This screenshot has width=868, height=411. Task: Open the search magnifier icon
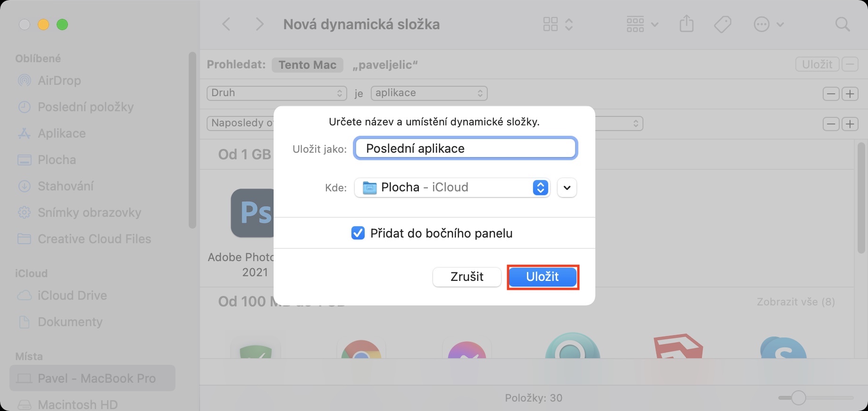click(x=842, y=24)
